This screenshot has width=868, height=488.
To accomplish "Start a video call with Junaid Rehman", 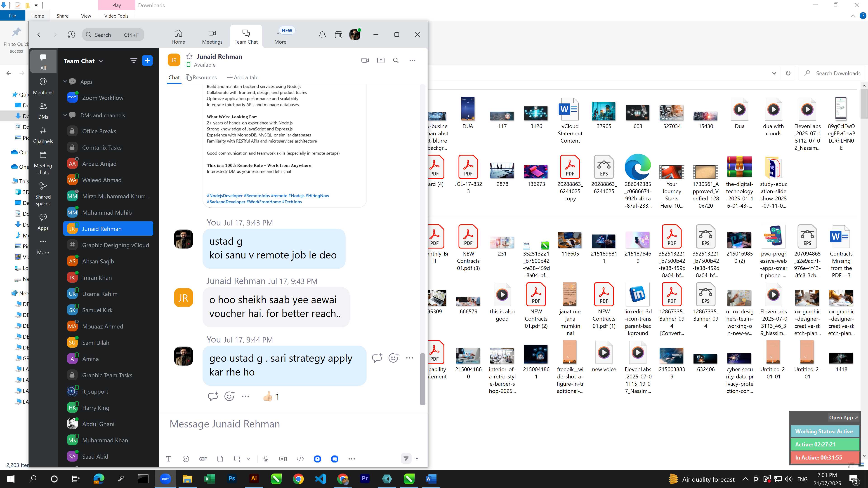I will (x=365, y=60).
